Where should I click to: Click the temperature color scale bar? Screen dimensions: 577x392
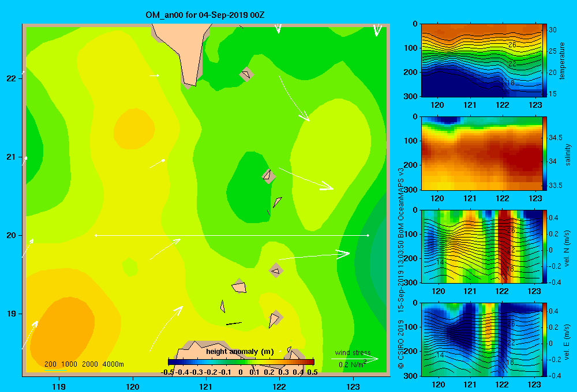pyautogui.click(x=545, y=61)
